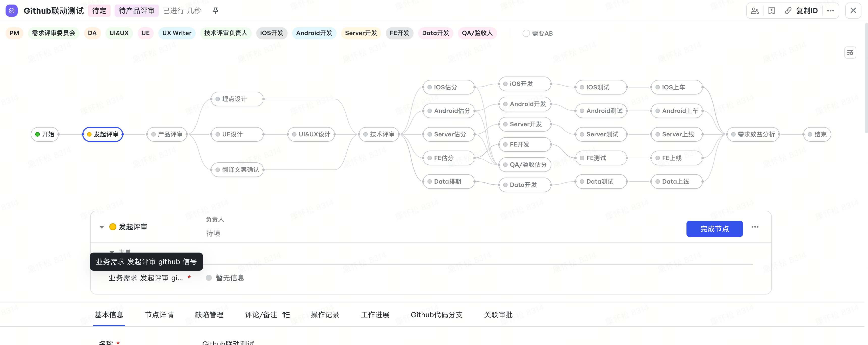The height and width of the screenshot is (345, 868).
Task: Select the Server估分 workflow node
Action: coord(449,134)
